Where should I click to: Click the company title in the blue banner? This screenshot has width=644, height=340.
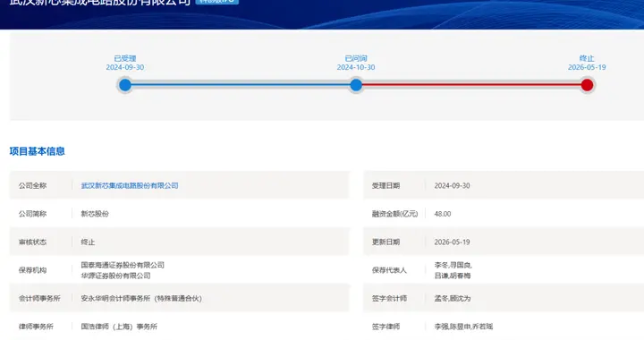point(100,2)
